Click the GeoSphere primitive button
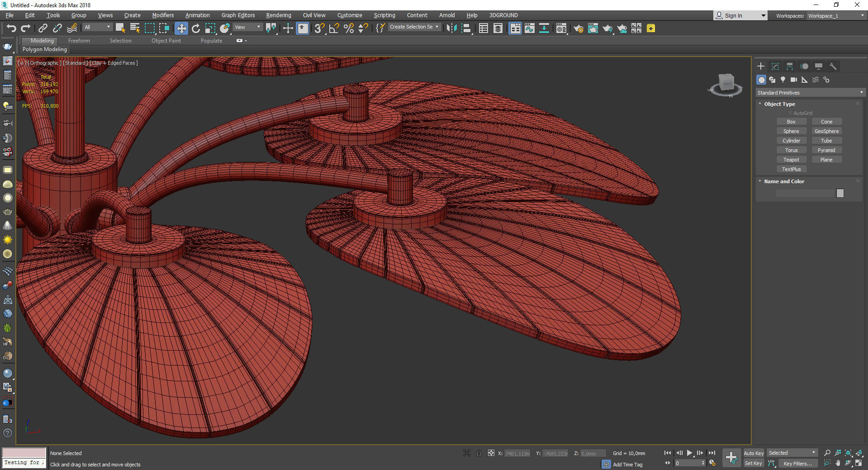 pyautogui.click(x=826, y=131)
